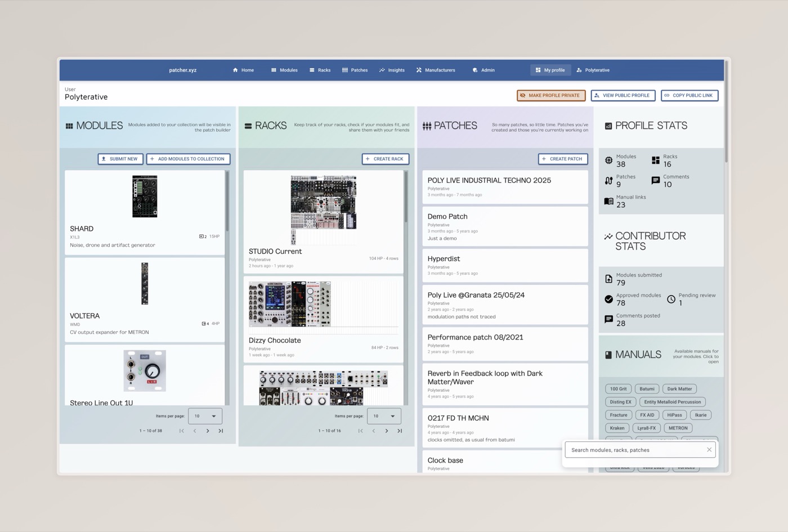The image size is (788, 532).
Task: Open POLY LIVE INDUSTRIAL TECHNO 2025 patch
Action: pos(505,187)
